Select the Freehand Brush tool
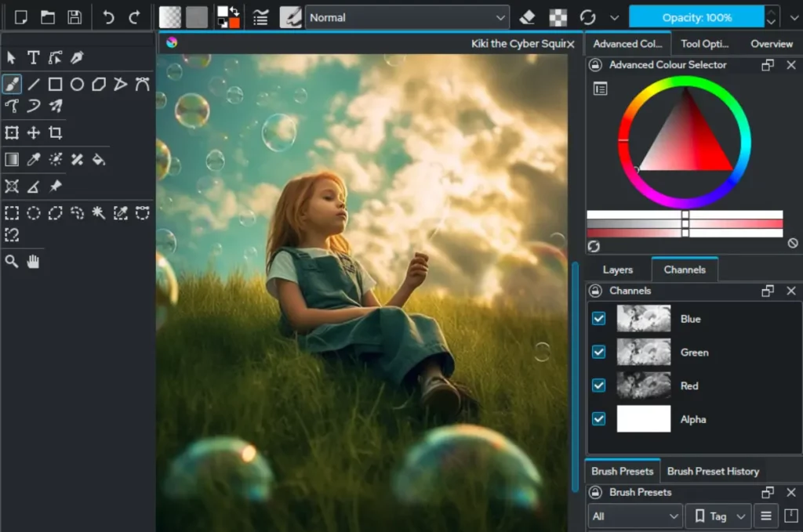The image size is (803, 532). (12, 84)
